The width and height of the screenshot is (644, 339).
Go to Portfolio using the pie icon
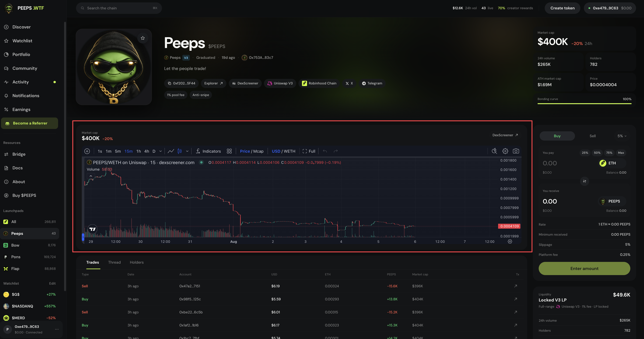point(6,55)
